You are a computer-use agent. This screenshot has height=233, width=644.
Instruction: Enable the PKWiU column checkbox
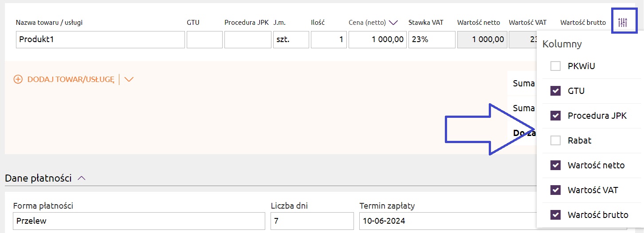[x=555, y=66]
